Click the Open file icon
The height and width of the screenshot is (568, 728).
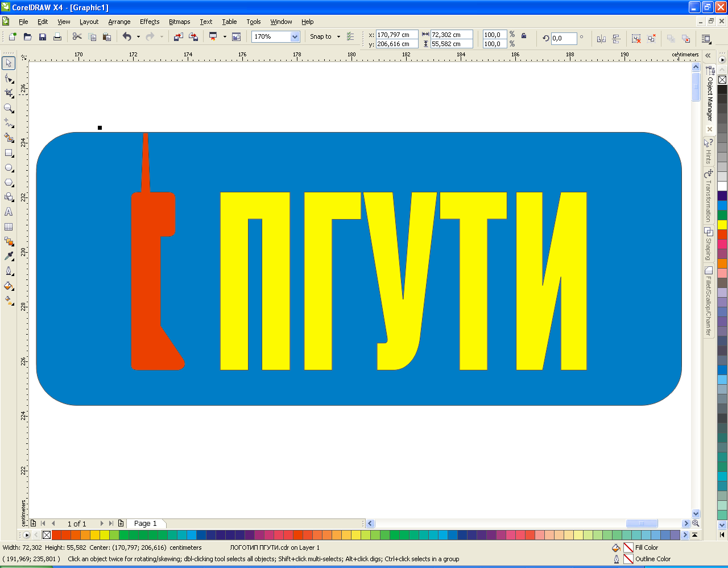click(x=27, y=37)
